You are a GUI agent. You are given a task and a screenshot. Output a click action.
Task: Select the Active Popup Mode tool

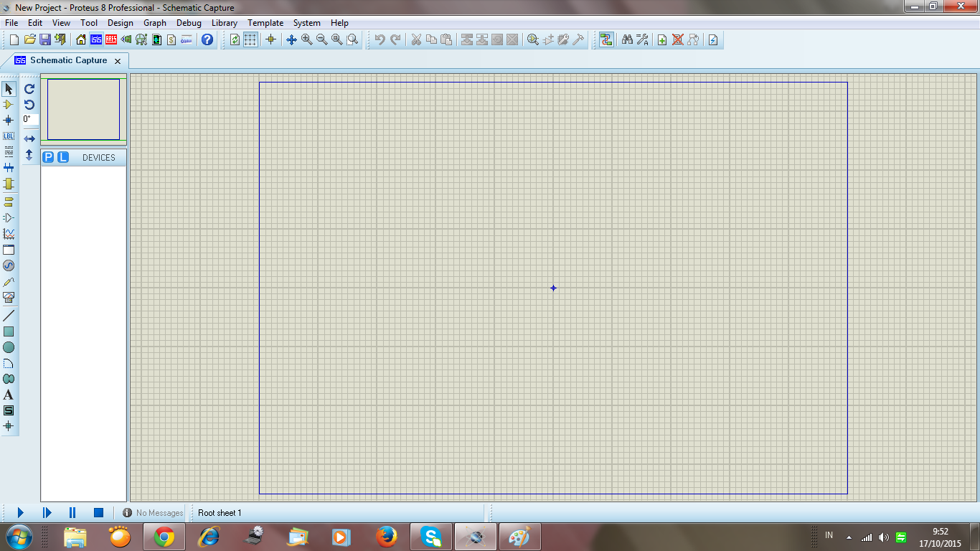point(9,250)
